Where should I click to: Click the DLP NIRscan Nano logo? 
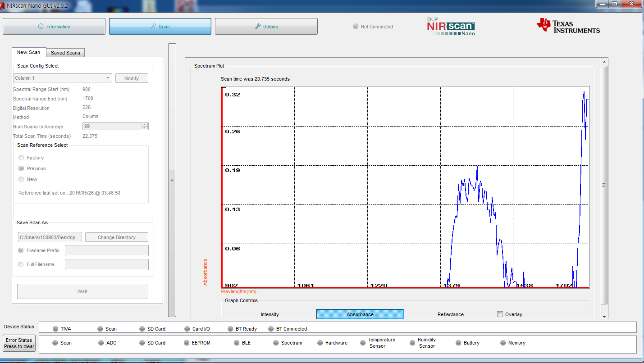point(451,27)
